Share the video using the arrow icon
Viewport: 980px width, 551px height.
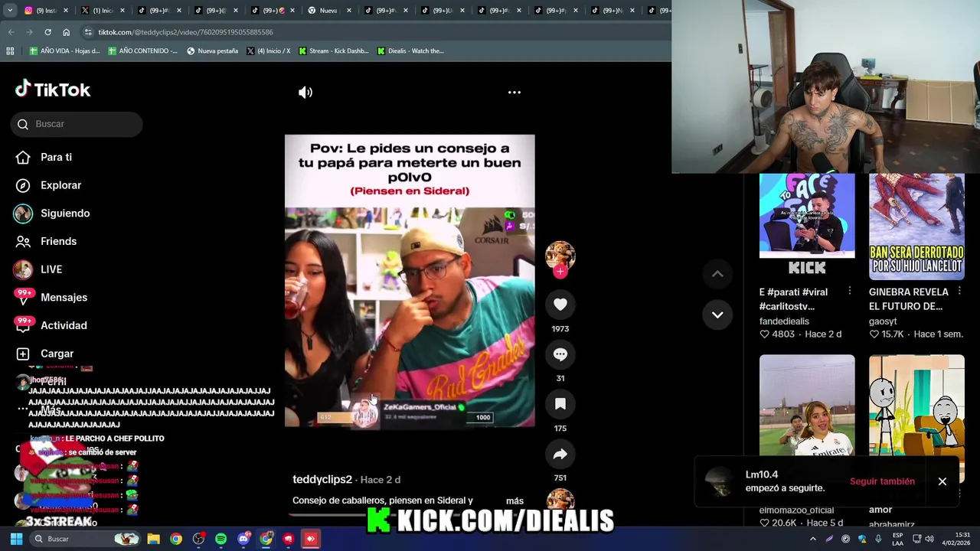click(560, 454)
